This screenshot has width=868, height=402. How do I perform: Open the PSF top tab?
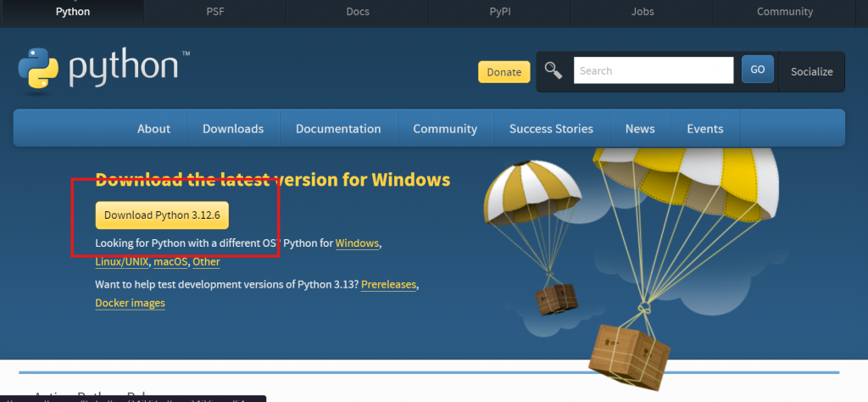click(215, 12)
